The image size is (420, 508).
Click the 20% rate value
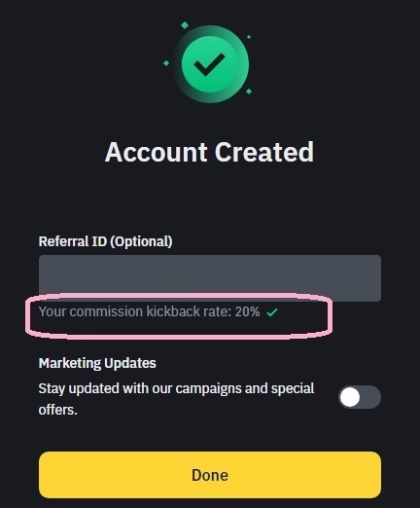click(x=247, y=311)
